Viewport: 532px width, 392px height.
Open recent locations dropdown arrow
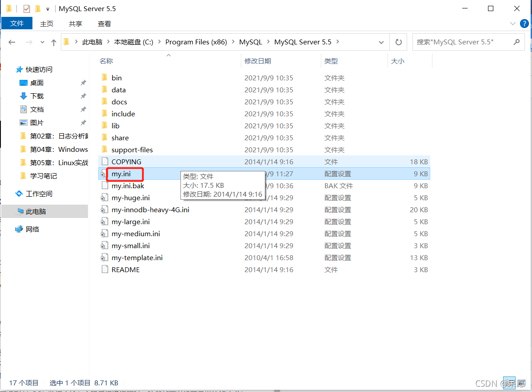pos(42,42)
